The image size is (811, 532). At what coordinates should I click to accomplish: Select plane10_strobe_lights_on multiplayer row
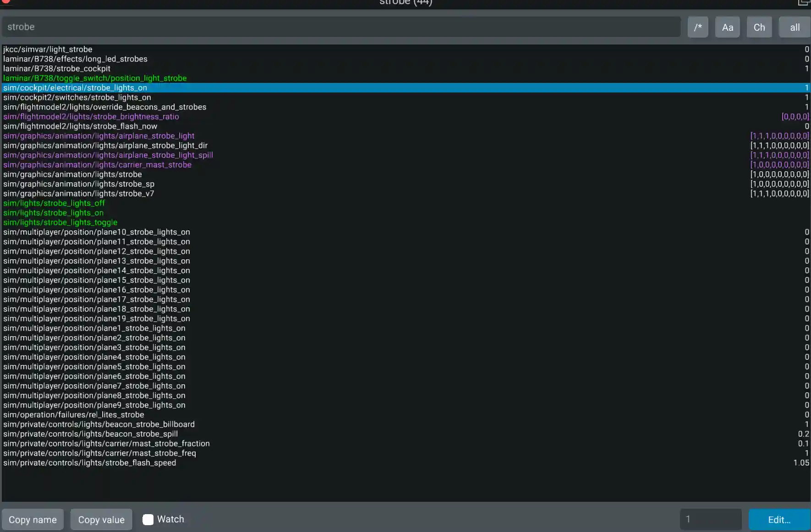(406, 232)
